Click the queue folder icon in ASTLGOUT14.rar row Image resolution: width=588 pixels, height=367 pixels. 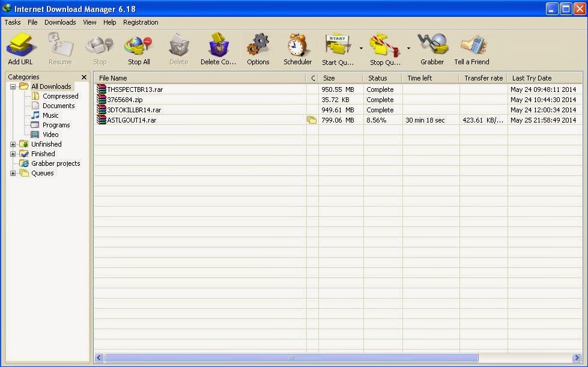coord(312,120)
